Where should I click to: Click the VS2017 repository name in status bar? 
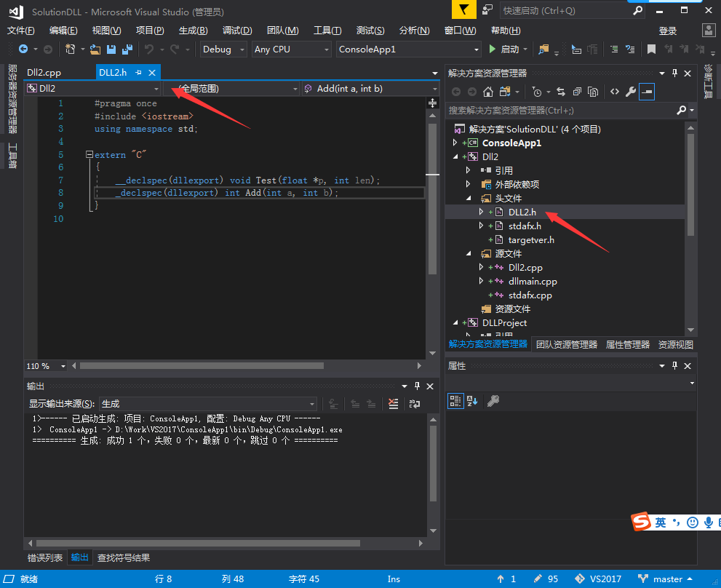[x=598, y=579]
